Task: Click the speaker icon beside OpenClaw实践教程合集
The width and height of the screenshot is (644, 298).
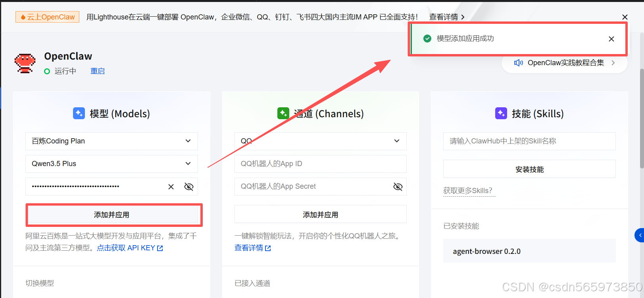Action: pyautogui.click(x=518, y=63)
